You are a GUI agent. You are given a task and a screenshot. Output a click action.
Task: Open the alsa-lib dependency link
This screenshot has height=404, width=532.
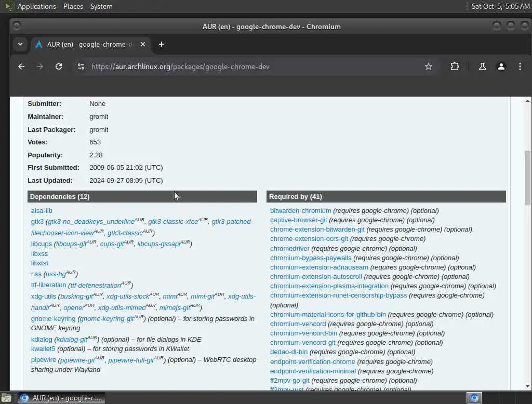click(x=42, y=211)
